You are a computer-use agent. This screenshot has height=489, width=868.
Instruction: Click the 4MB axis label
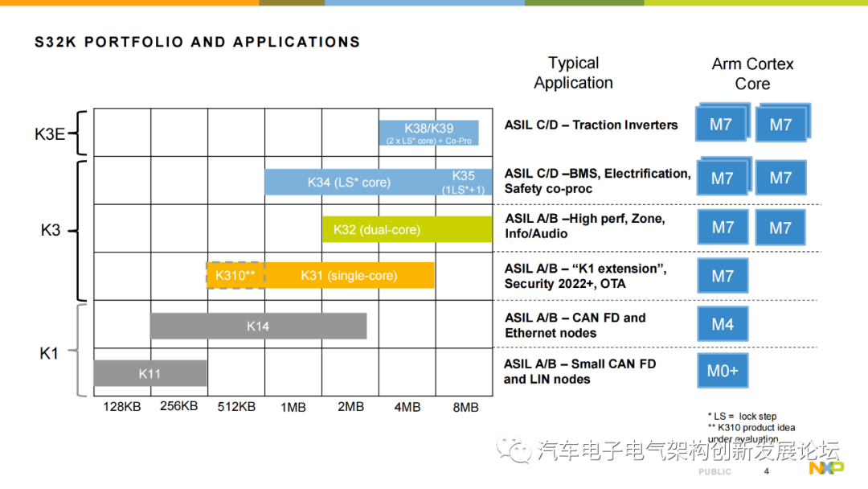click(407, 408)
